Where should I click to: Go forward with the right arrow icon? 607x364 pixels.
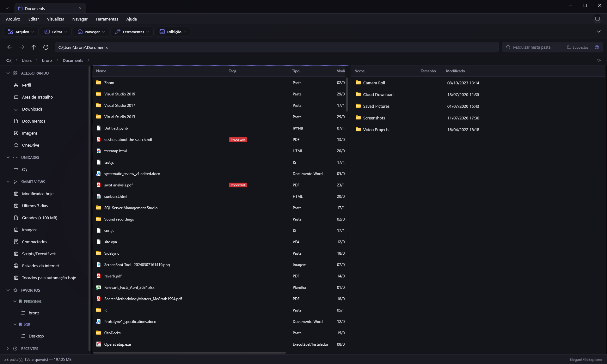22,47
